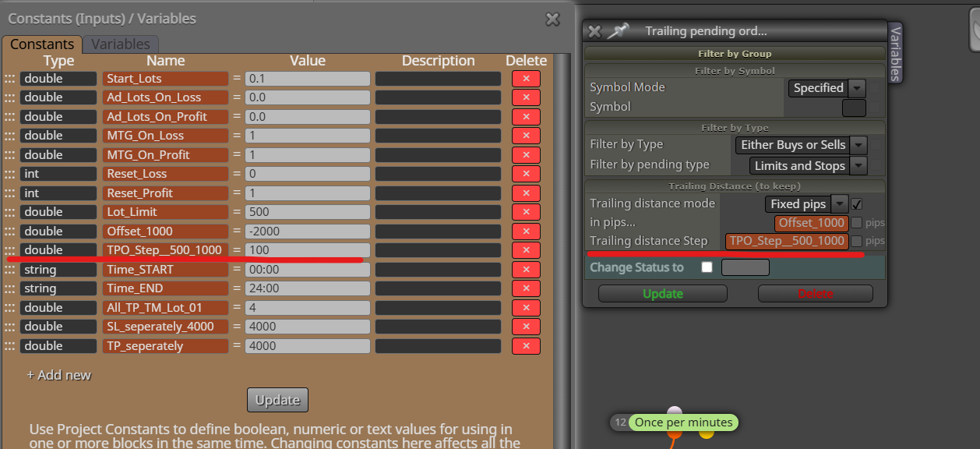The image size is (980, 449).
Task: Delete the Reset_Loss constant row
Action: [526, 174]
